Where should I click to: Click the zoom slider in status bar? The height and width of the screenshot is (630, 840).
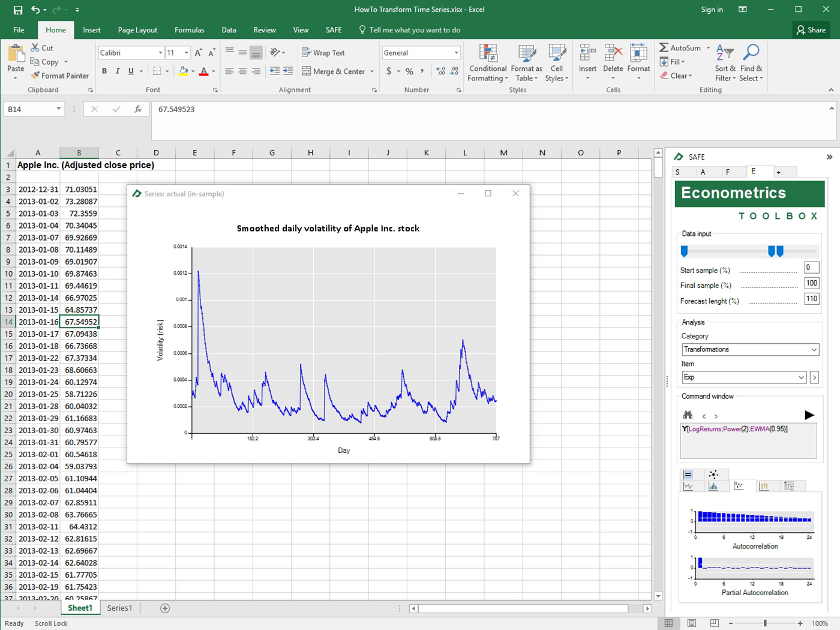[765, 623]
